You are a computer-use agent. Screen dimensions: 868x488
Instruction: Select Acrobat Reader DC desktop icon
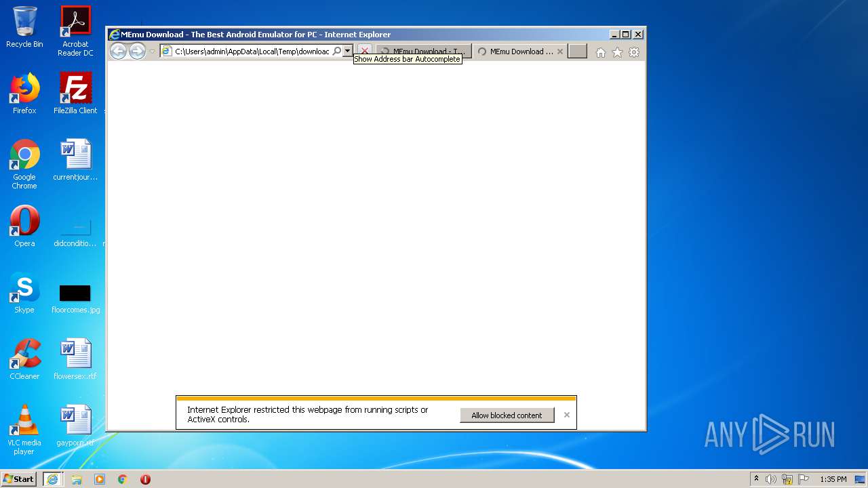pyautogui.click(x=75, y=31)
